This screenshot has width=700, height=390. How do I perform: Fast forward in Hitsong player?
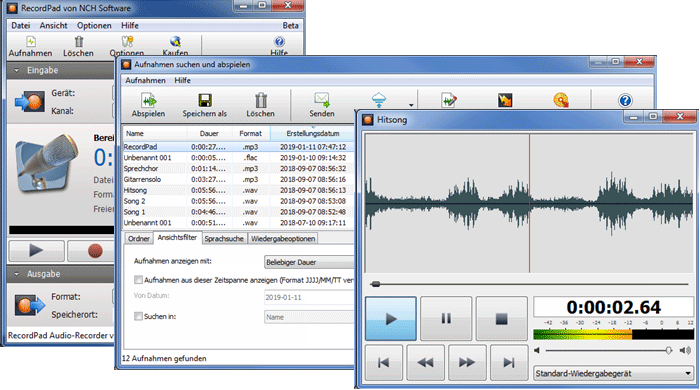pyautogui.click(x=467, y=362)
